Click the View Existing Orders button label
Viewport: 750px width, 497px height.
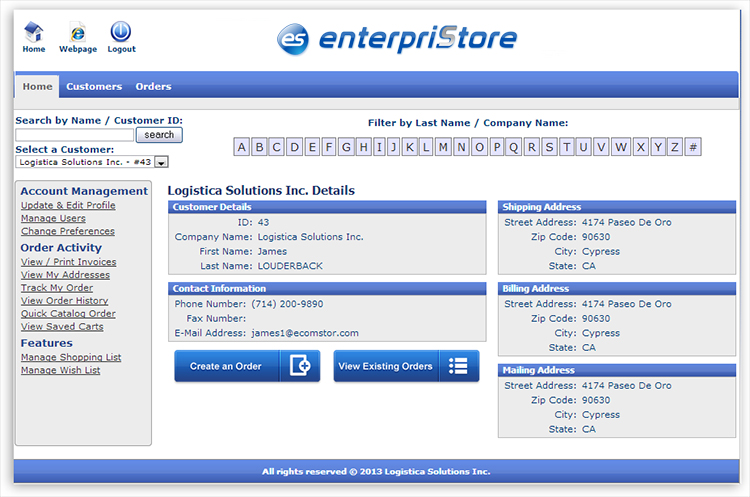click(386, 366)
